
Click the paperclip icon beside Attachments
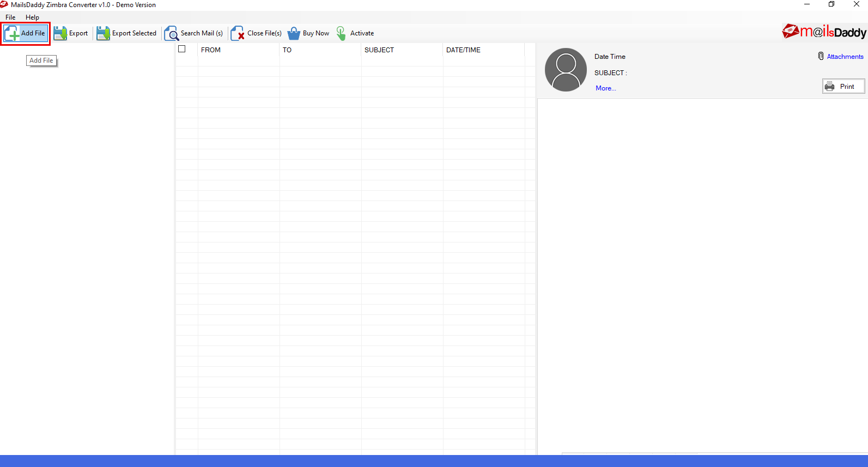(821, 56)
